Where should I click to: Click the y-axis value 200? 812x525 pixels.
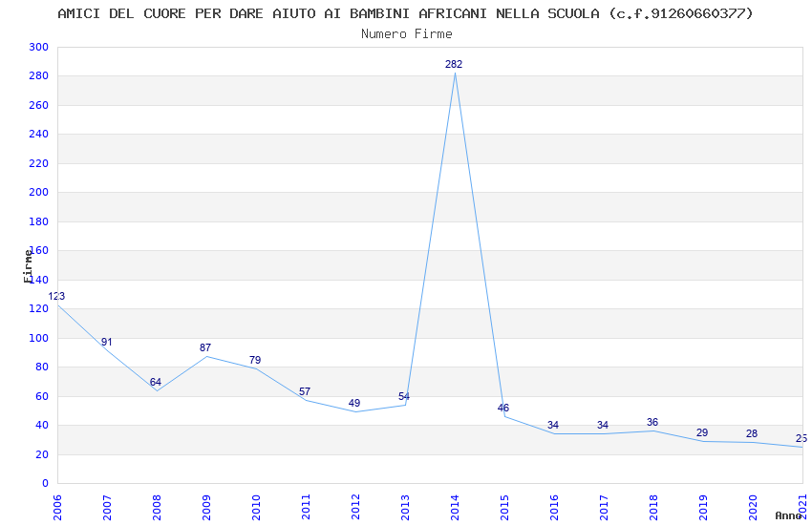39,192
